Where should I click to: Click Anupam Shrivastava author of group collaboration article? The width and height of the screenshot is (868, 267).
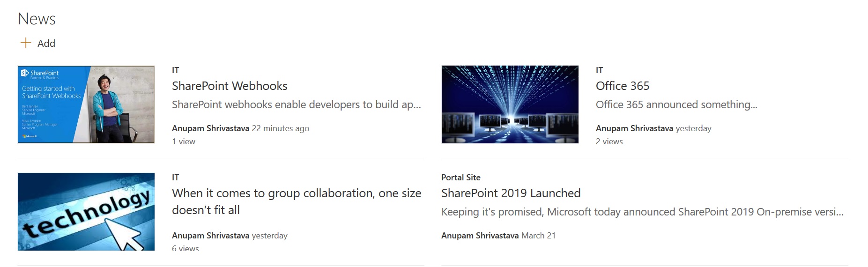(x=210, y=235)
